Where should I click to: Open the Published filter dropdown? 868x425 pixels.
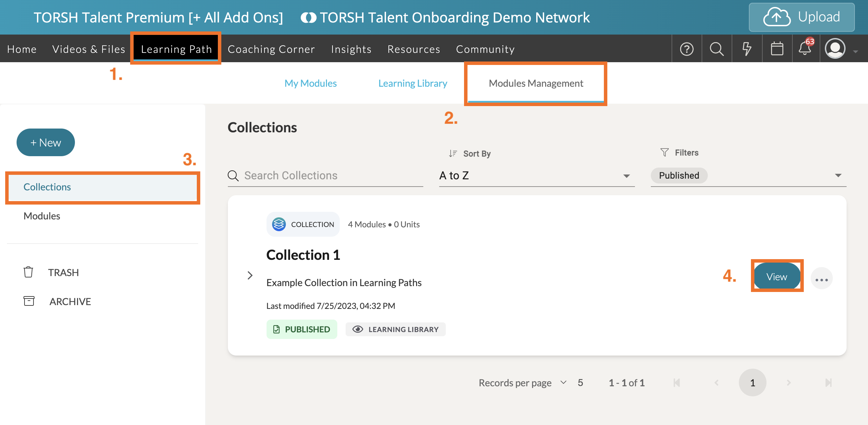[749, 176]
